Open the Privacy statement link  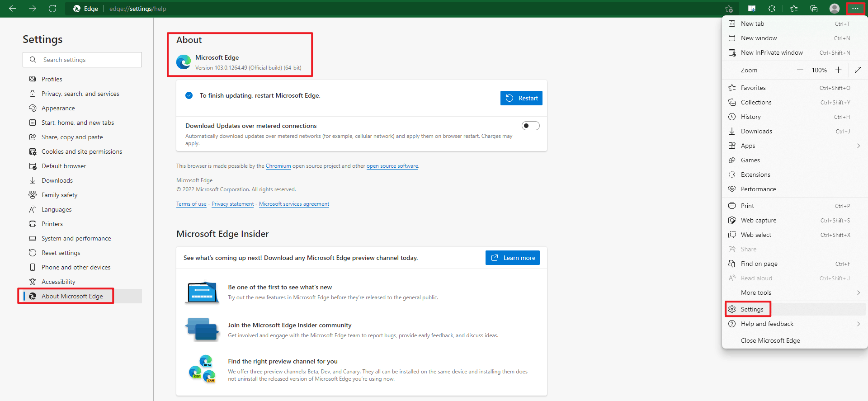coord(233,204)
